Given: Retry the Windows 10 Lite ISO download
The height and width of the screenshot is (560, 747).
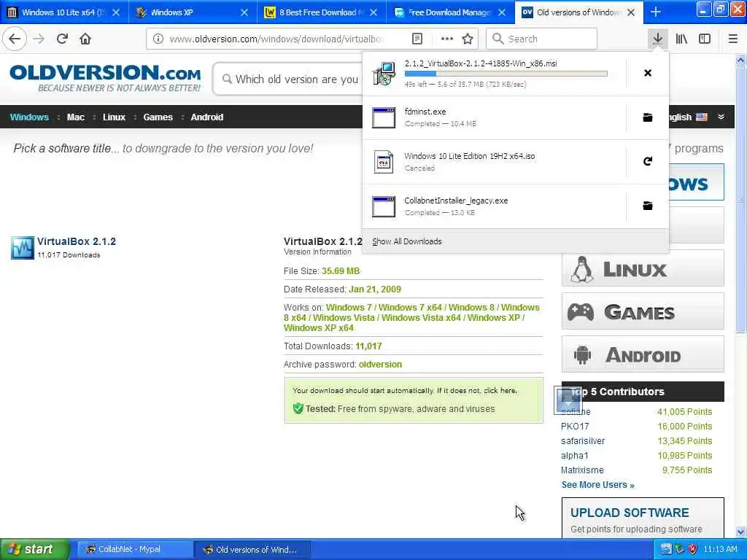Looking at the screenshot, I should click(648, 161).
